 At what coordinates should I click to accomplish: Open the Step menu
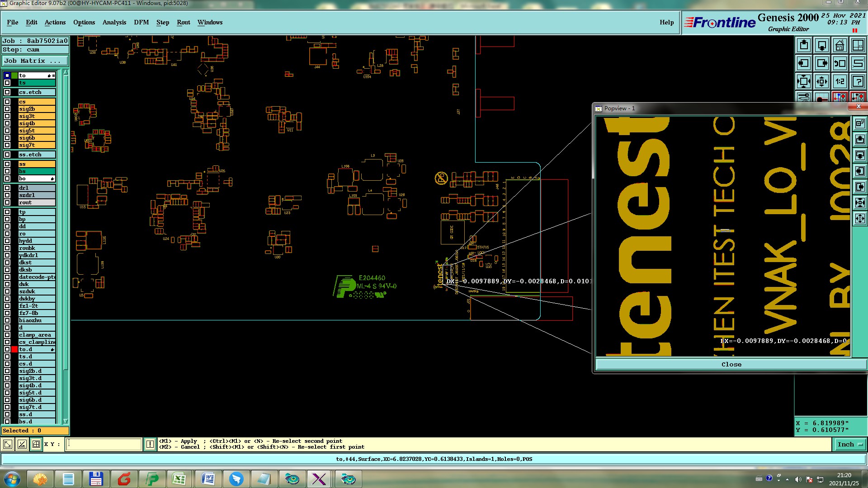point(163,22)
